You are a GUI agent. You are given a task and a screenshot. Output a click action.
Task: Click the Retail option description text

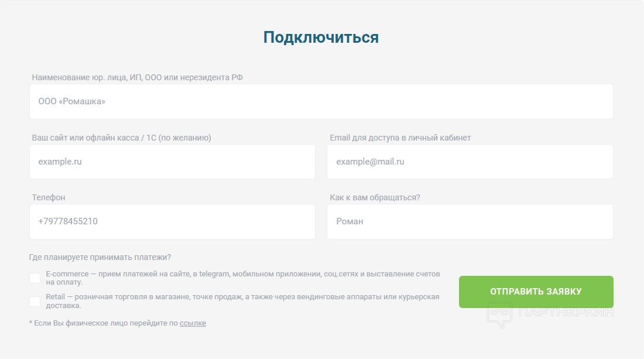[242, 301]
